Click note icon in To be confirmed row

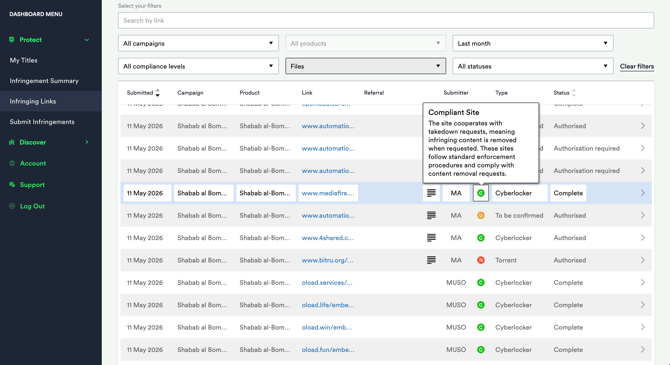(x=432, y=215)
